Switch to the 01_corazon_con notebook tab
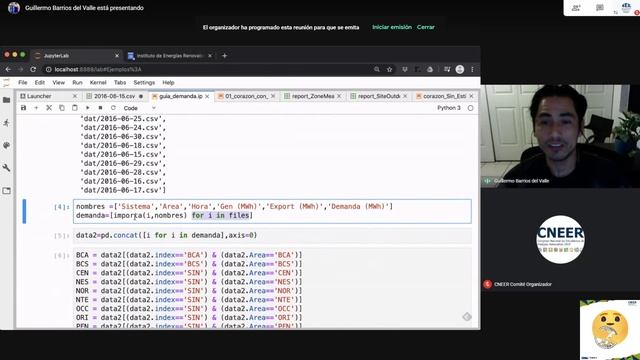 tap(247, 96)
